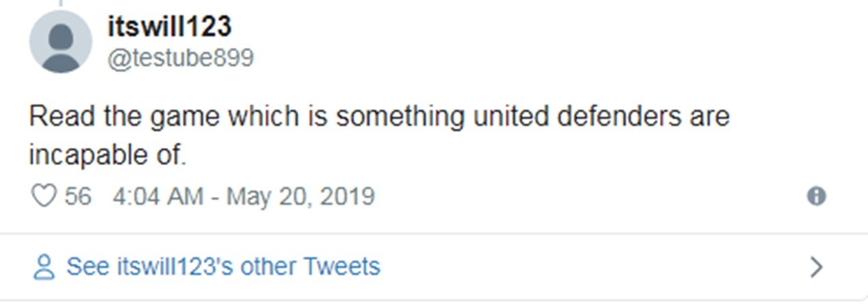Click the word "defenders" in the tweet
Screen dimensions: 868x307
coord(618,117)
